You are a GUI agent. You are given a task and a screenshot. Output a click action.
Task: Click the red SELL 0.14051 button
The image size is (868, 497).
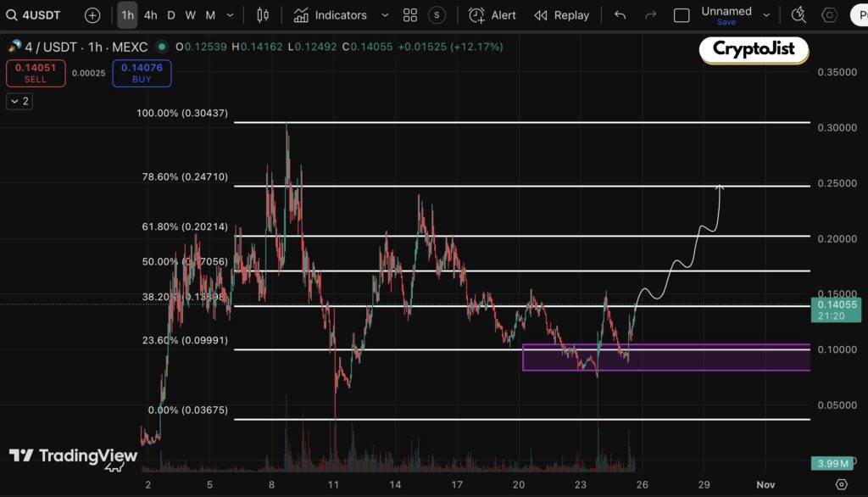[35, 74]
